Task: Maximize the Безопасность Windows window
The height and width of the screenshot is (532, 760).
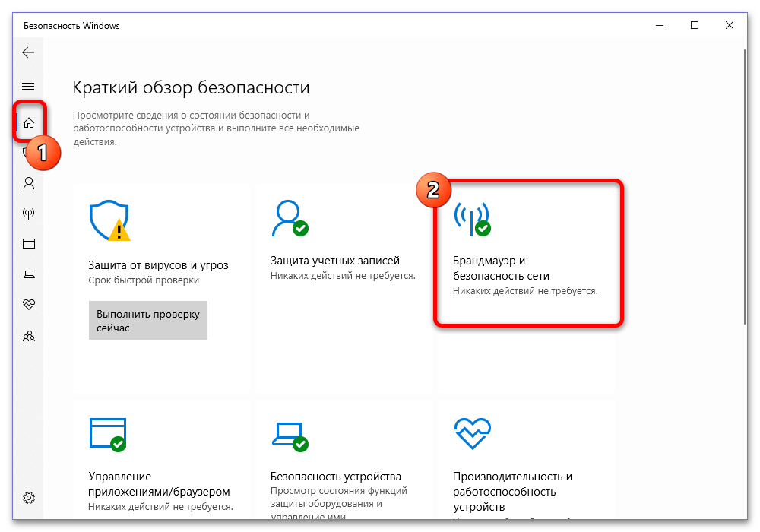Action: (x=695, y=25)
